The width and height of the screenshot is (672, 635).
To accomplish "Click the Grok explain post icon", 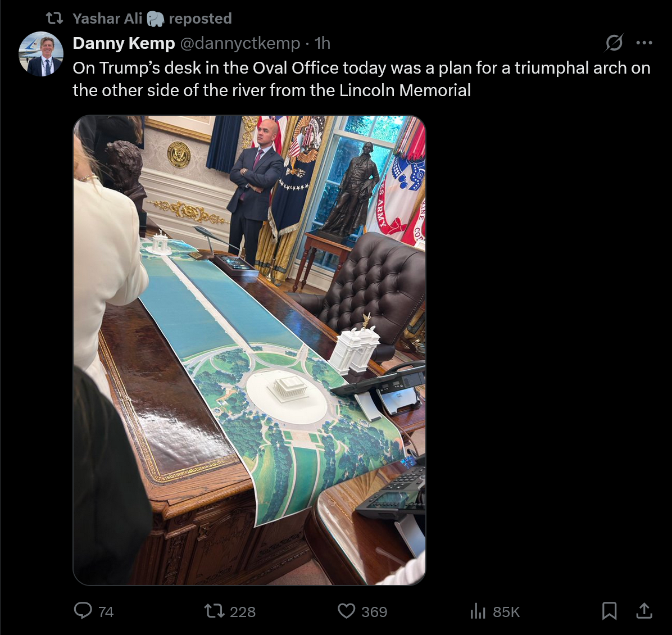I will (614, 43).
